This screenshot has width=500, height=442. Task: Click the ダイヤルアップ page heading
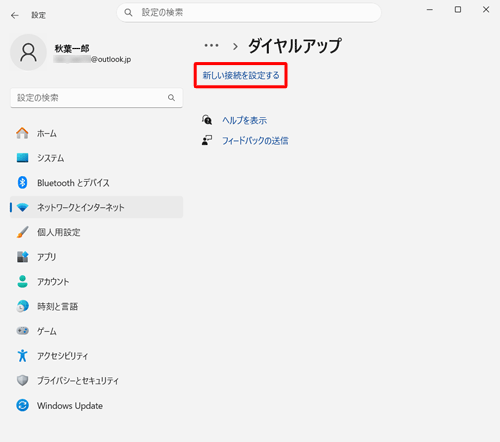pyautogui.click(x=295, y=46)
